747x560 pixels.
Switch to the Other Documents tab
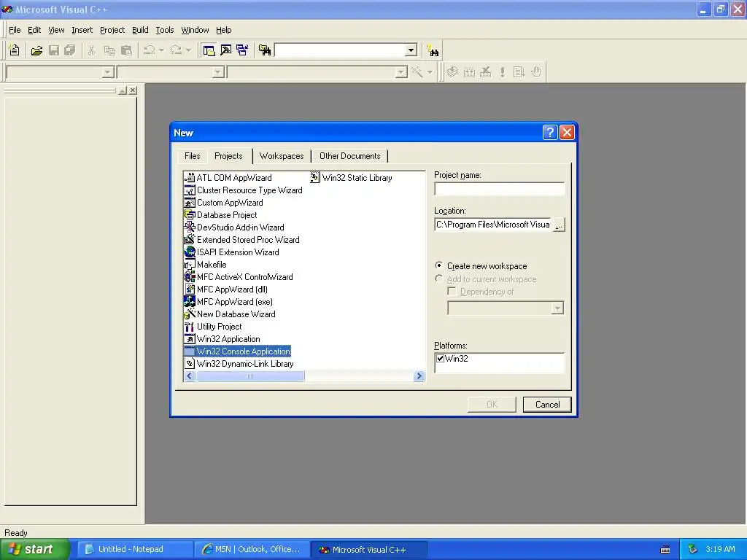pos(349,156)
